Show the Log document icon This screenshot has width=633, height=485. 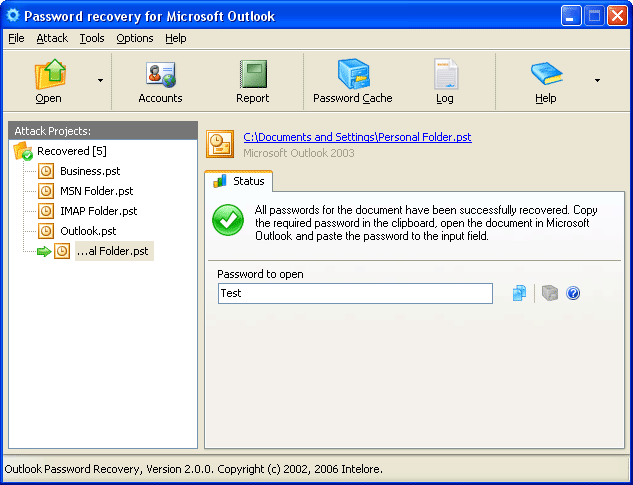click(446, 74)
